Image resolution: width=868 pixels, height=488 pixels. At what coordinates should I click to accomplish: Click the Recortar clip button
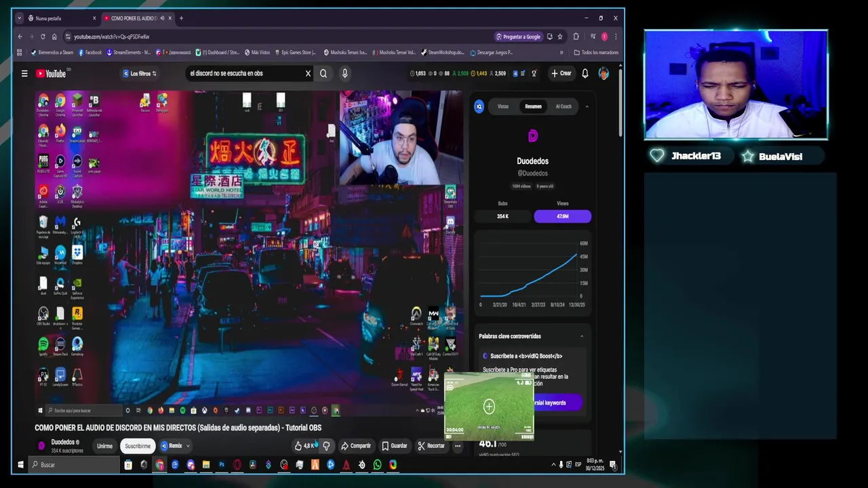coord(431,446)
